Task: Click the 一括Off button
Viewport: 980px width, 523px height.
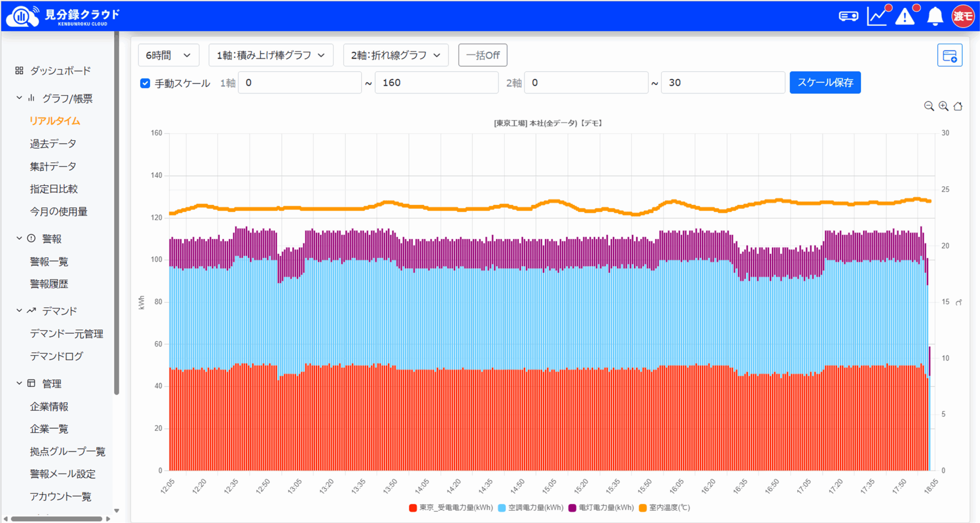Action: tap(482, 55)
